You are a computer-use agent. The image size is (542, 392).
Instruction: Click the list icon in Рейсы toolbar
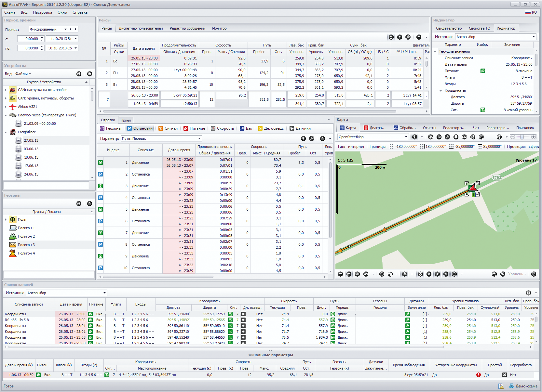click(x=391, y=37)
